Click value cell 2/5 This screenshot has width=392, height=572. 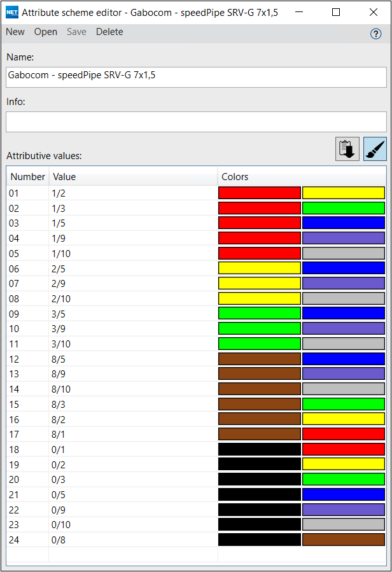tap(133, 269)
